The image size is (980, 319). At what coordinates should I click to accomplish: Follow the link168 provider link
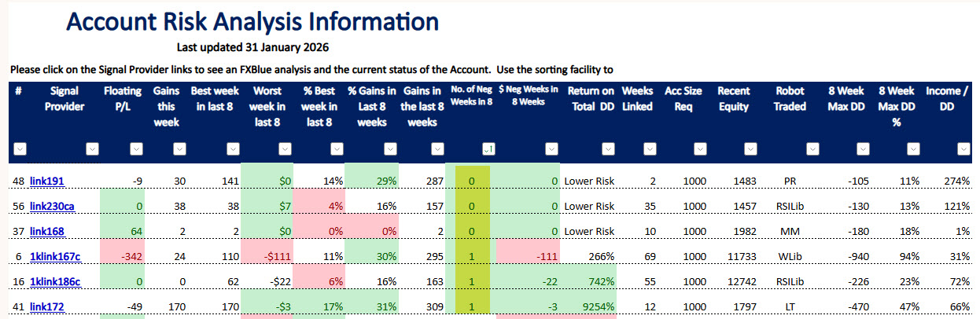click(46, 232)
